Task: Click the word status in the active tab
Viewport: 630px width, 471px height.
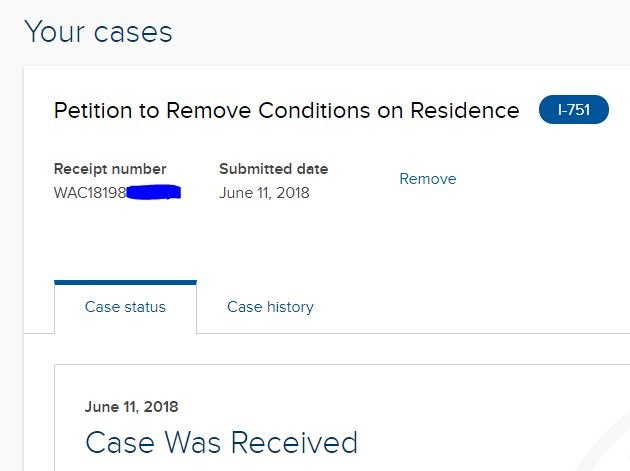Action: (x=145, y=307)
